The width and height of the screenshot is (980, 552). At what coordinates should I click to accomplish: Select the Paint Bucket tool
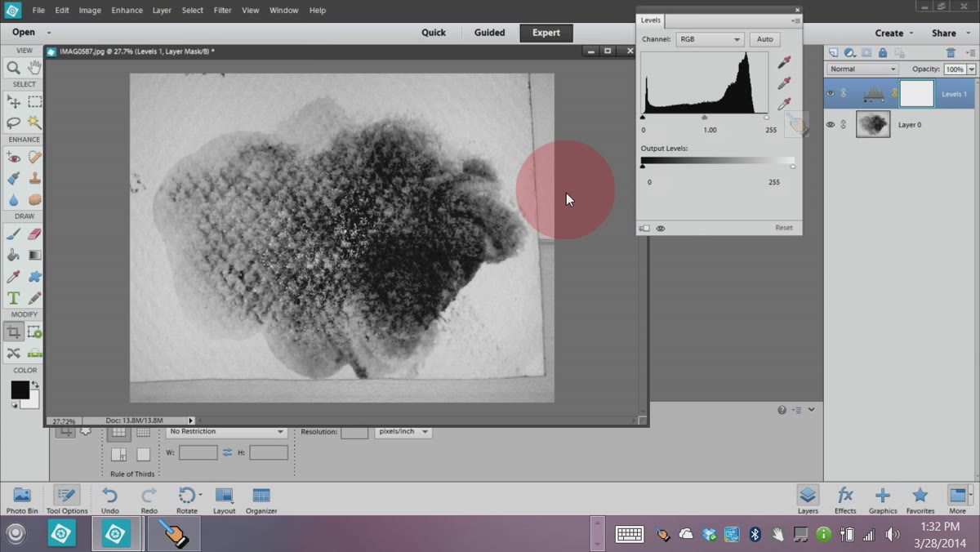coord(13,255)
